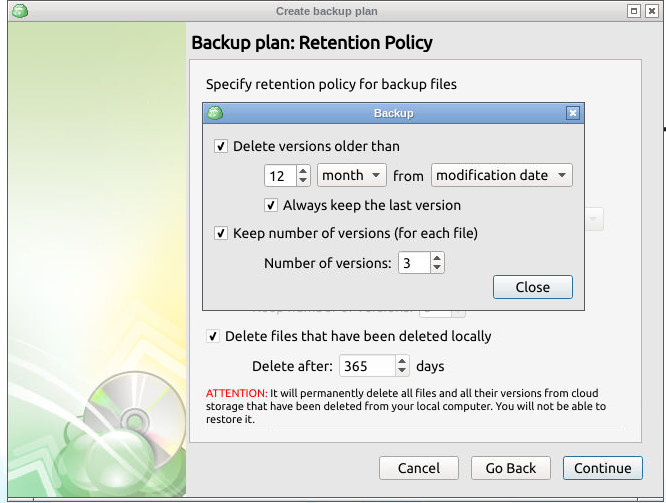Decrease the months value with the down arrow
The image size is (666, 503).
[x=303, y=180]
